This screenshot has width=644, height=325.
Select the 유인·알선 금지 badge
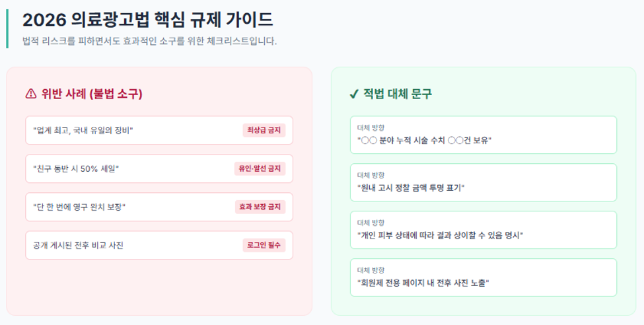pos(260,168)
